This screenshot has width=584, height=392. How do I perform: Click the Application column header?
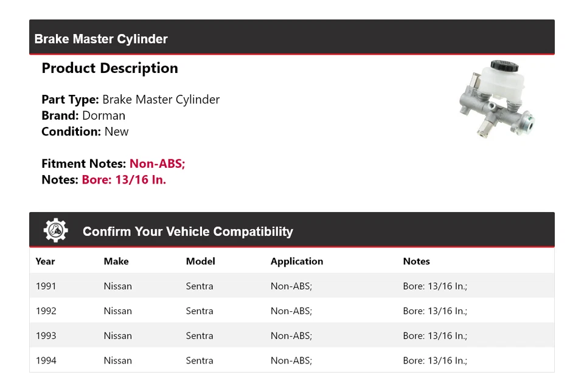[296, 261]
